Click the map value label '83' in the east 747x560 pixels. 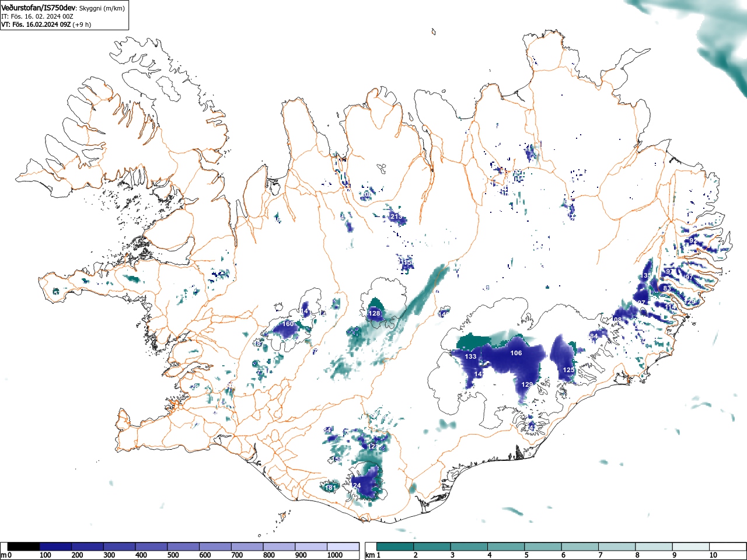667,288
